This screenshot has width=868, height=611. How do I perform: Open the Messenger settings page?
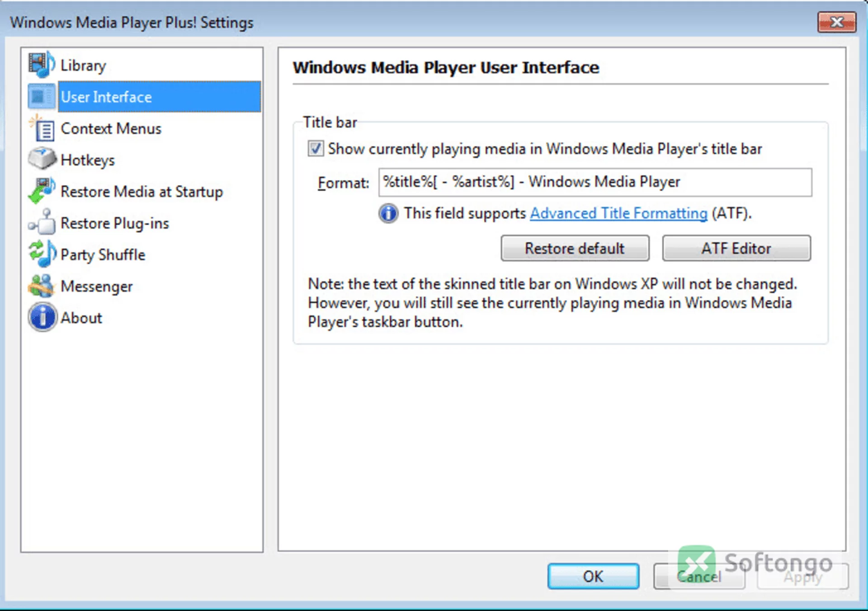coord(97,287)
